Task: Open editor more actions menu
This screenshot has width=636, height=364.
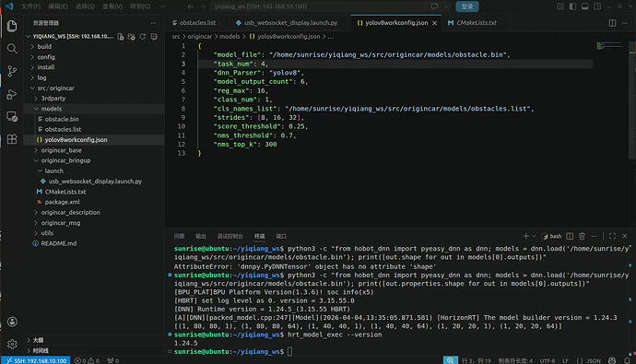Action: (x=625, y=23)
